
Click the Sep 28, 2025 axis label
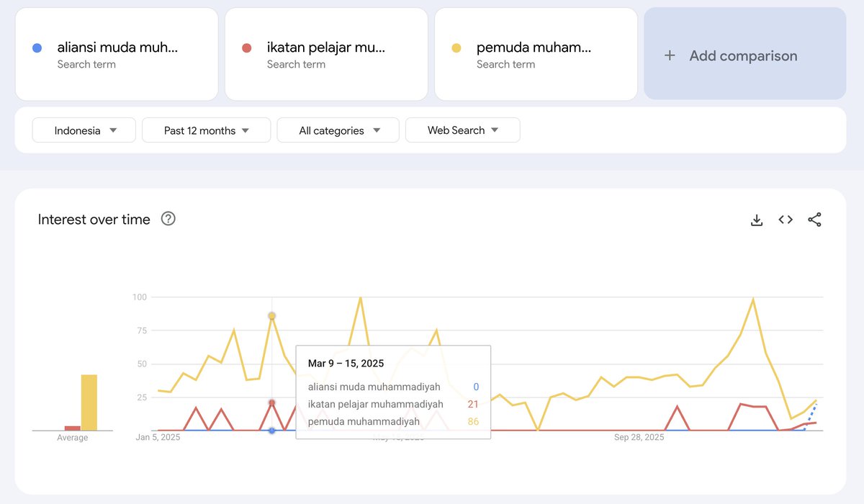pos(639,437)
